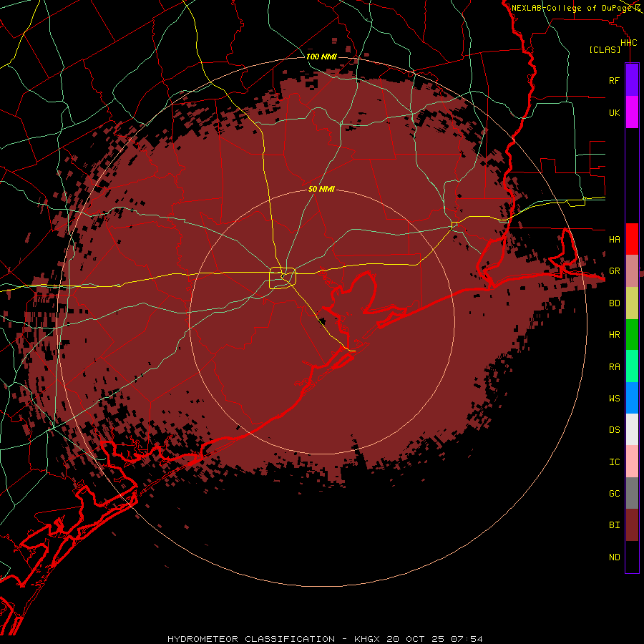
Task: Click the "HHC" product code text
Action: (x=629, y=43)
